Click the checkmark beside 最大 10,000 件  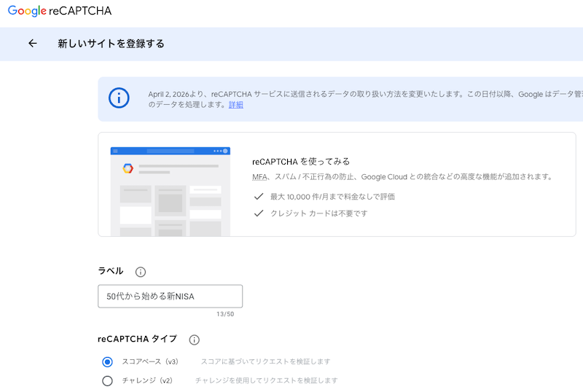(258, 197)
